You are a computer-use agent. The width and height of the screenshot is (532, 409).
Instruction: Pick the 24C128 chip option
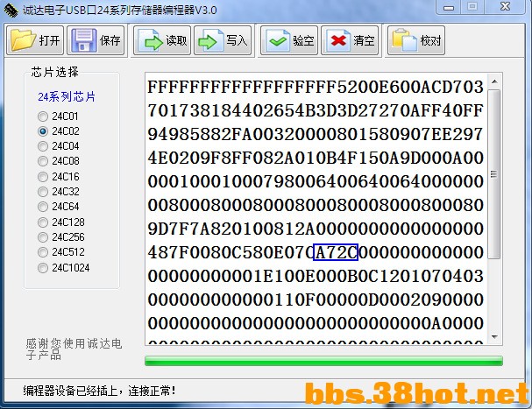[61, 222]
